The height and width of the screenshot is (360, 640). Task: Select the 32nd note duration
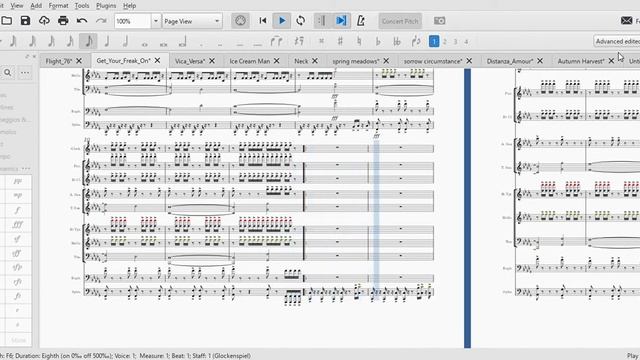coord(51,41)
